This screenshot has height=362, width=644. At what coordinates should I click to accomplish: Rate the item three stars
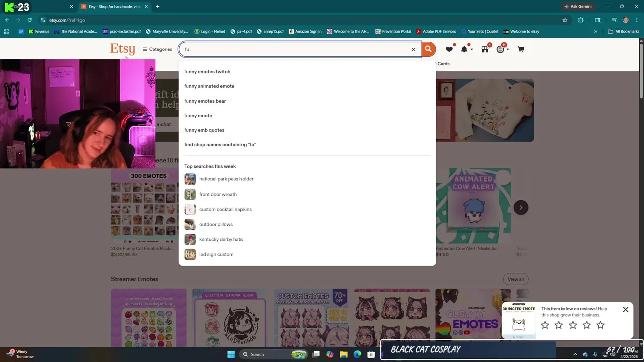573,325
